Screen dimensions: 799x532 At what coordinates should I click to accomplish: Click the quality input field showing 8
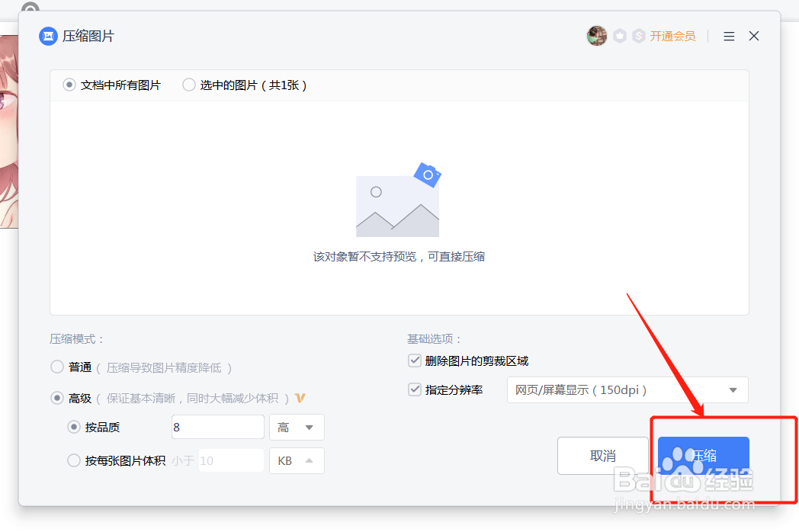pos(217,427)
